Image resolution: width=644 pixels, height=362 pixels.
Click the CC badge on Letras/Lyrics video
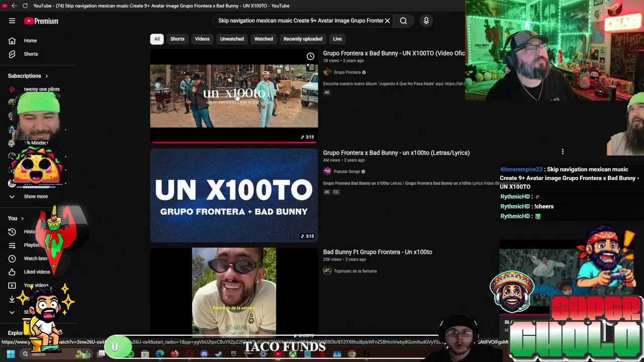[x=336, y=192]
